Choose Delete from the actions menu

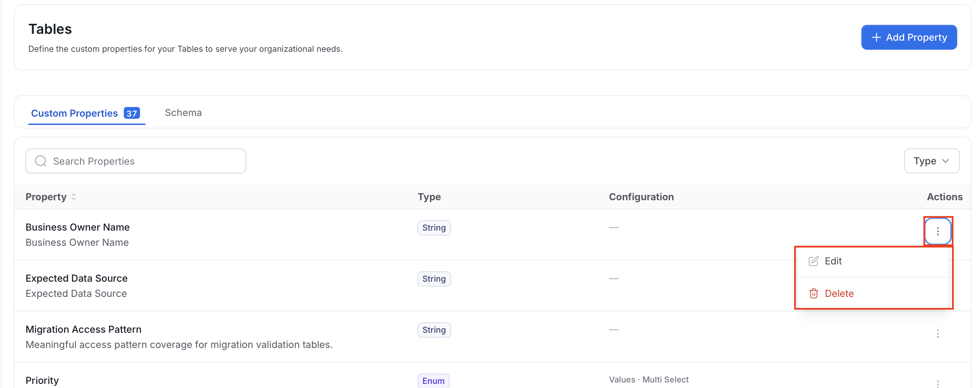click(x=873, y=293)
